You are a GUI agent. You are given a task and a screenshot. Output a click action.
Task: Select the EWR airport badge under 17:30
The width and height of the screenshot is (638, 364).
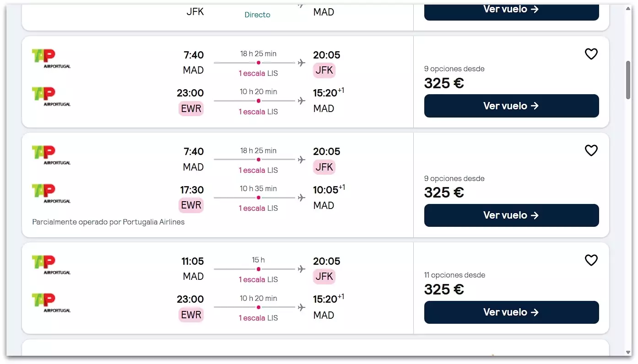191,205
